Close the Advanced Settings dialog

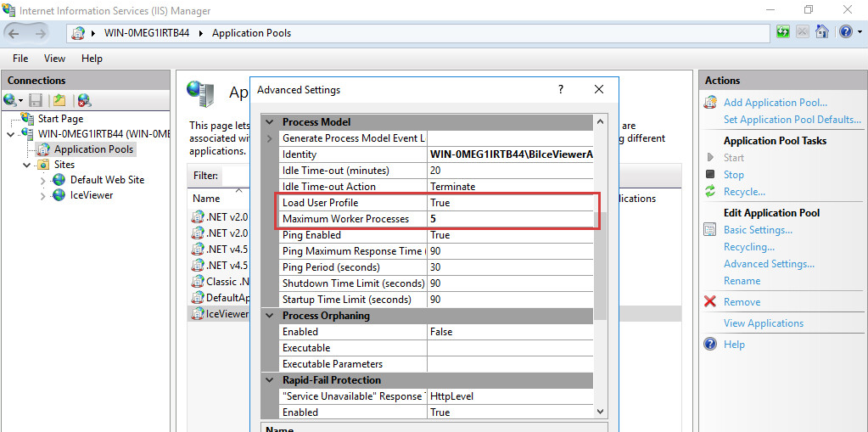[598, 89]
